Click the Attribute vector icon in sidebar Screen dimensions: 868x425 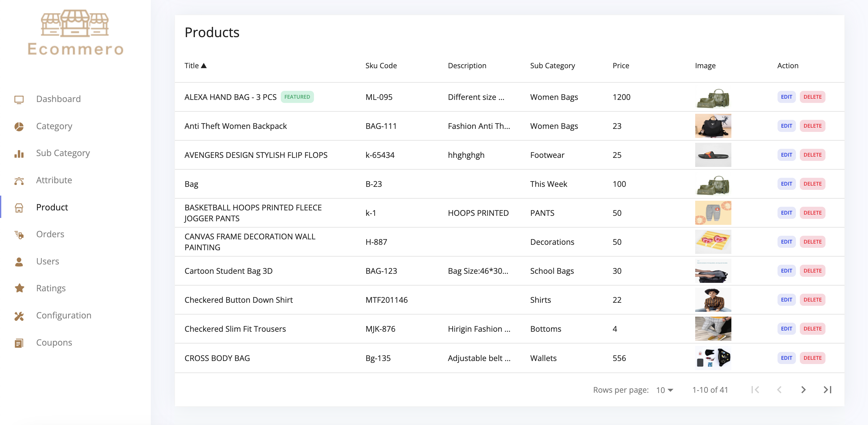coord(19,181)
